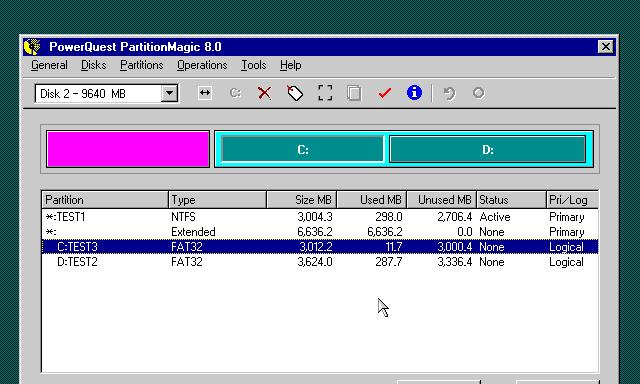Open the Operations menu
Viewport: 640px width, 384px height.
[x=202, y=65]
